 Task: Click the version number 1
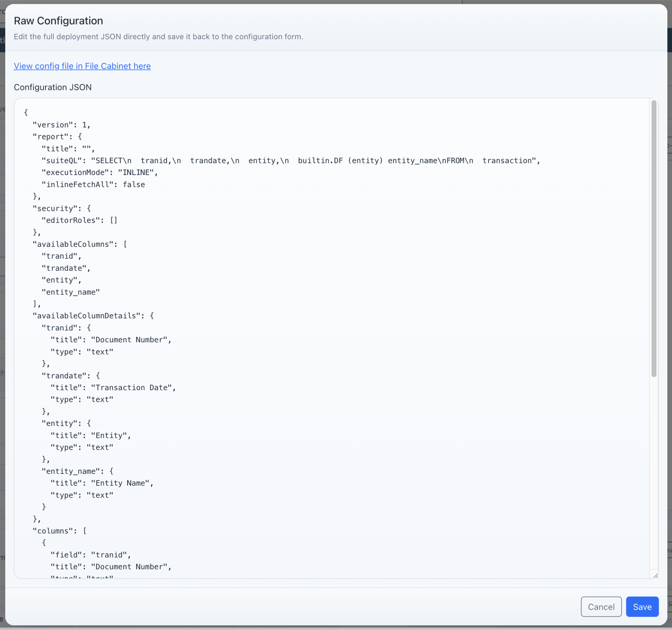[x=85, y=124]
